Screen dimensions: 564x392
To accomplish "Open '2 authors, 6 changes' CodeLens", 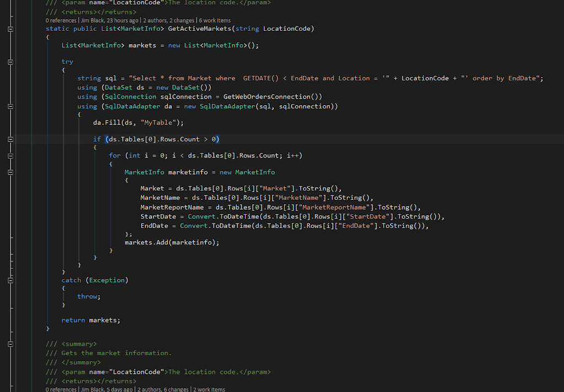I will 162,389.
